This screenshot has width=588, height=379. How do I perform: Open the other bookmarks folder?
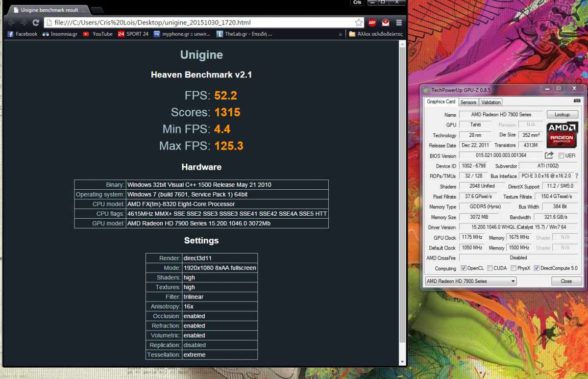(x=376, y=34)
